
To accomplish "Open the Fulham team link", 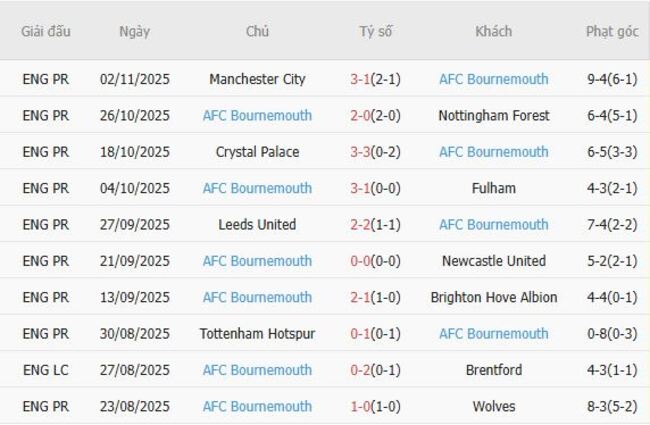I will (x=493, y=188).
